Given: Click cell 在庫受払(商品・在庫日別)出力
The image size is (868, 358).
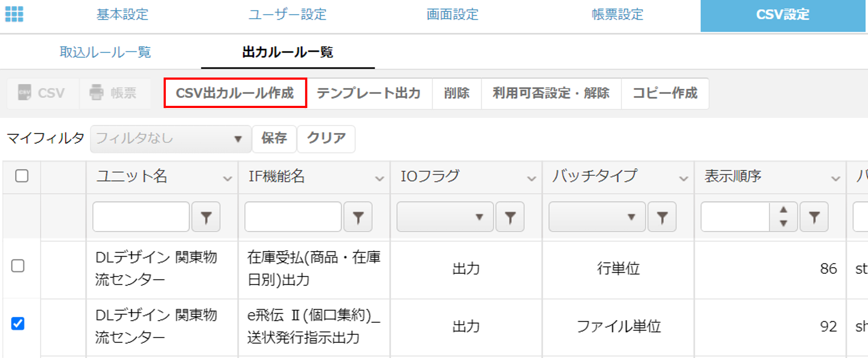Looking at the screenshot, I should [x=314, y=269].
